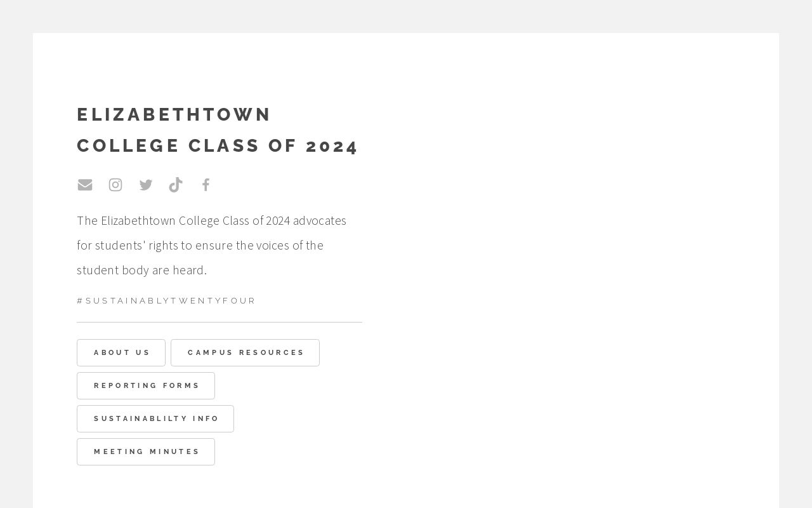Visit the class Facebook page
The height and width of the screenshot is (508, 812).
(206, 185)
